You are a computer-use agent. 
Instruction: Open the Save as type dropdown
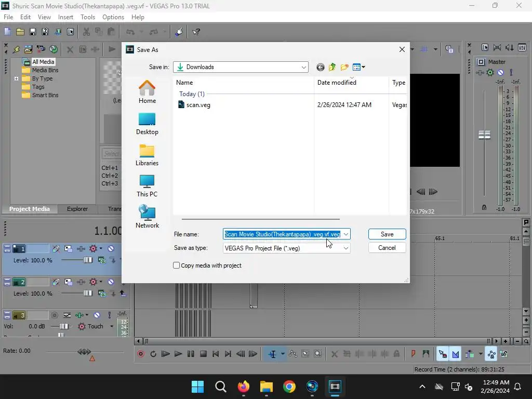tap(345, 248)
